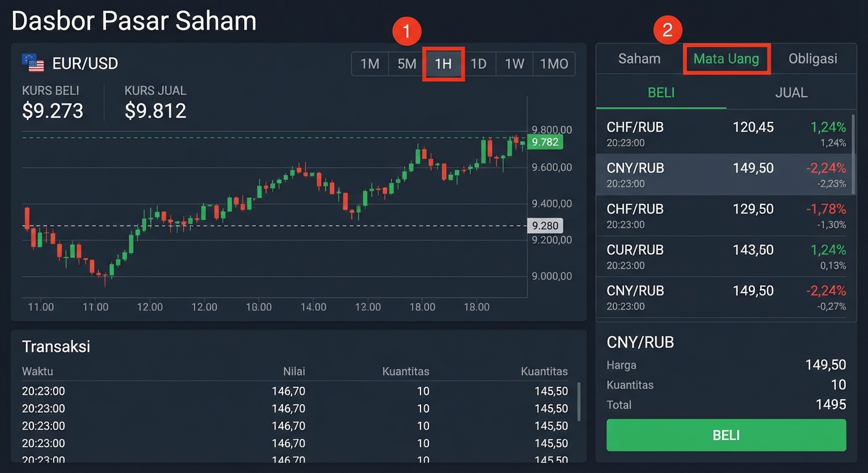Click 1,24% change in CUR/RUB row
The image size is (868, 473).
pyautogui.click(x=828, y=249)
